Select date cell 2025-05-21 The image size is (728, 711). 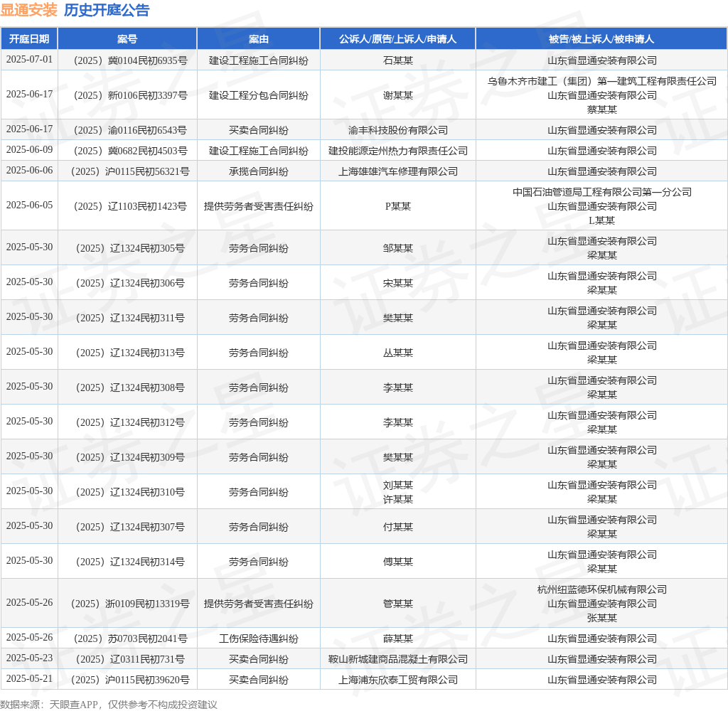coord(29,679)
